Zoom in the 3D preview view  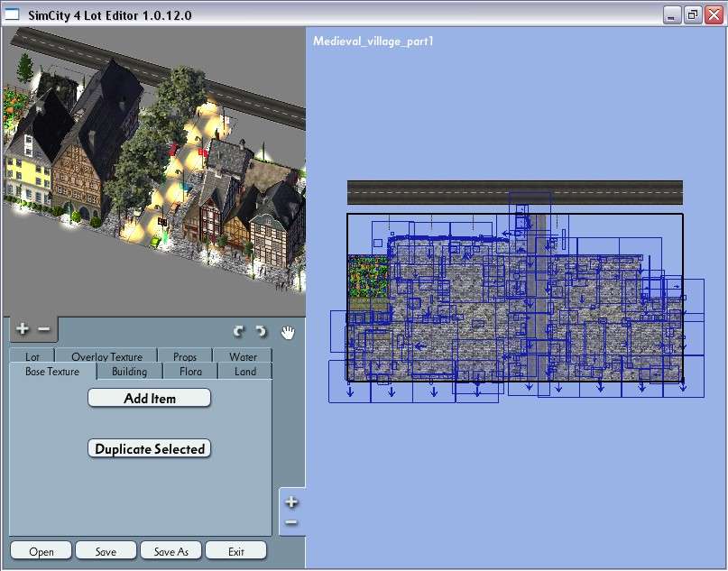[x=22, y=329]
